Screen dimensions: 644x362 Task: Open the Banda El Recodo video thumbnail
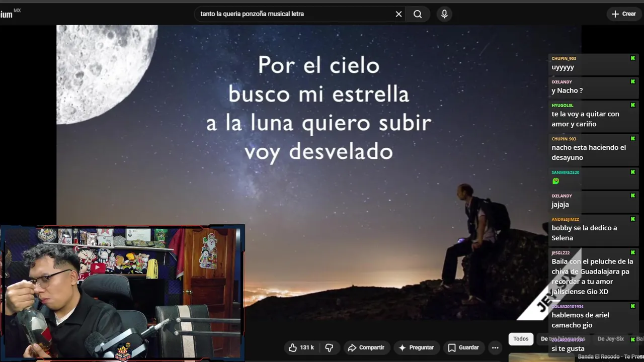541,357
